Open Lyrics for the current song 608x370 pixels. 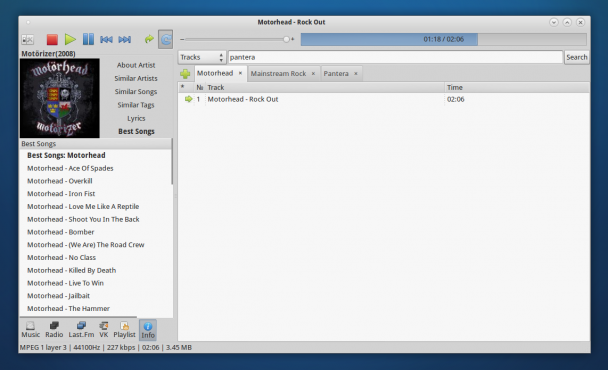[136, 118]
